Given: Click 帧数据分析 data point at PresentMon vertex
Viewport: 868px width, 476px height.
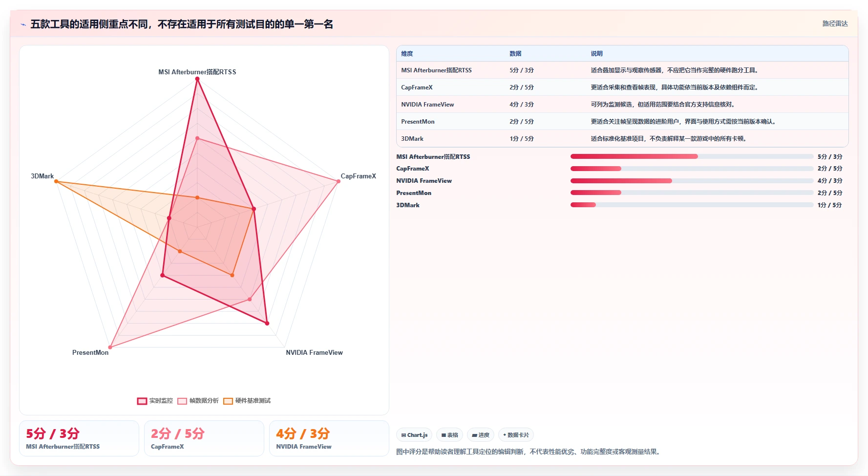Looking at the screenshot, I should pyautogui.click(x=110, y=347).
